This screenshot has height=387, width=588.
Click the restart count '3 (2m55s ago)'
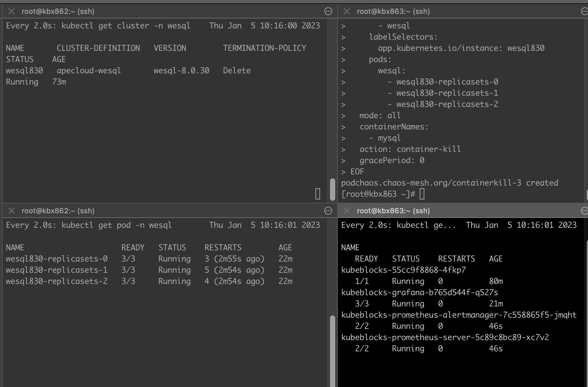click(x=235, y=259)
